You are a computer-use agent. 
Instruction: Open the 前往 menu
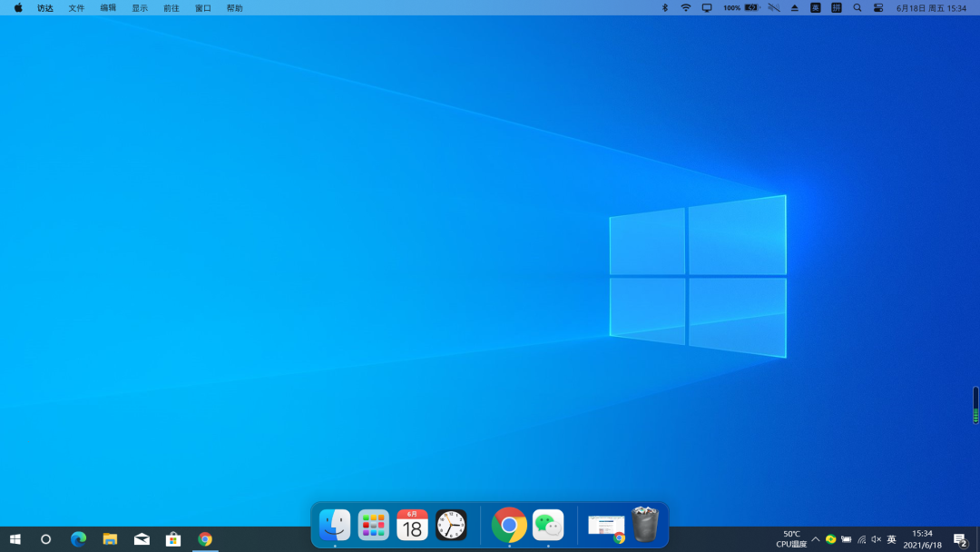coord(171,8)
